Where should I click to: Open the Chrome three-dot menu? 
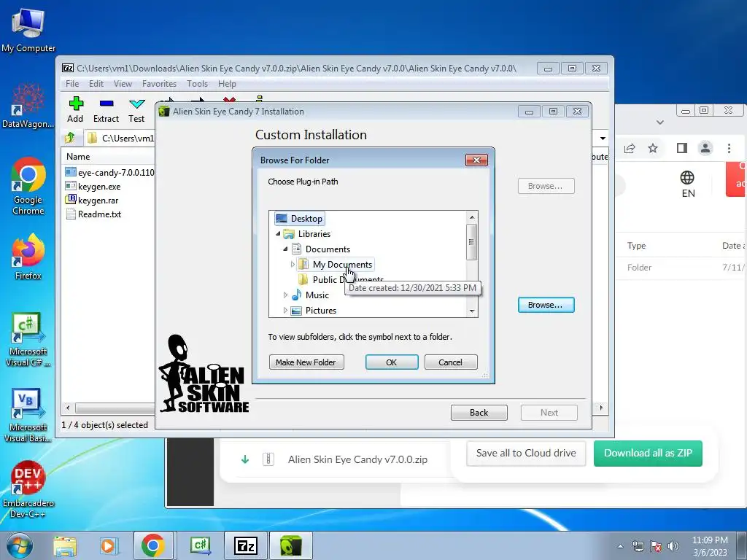(729, 148)
